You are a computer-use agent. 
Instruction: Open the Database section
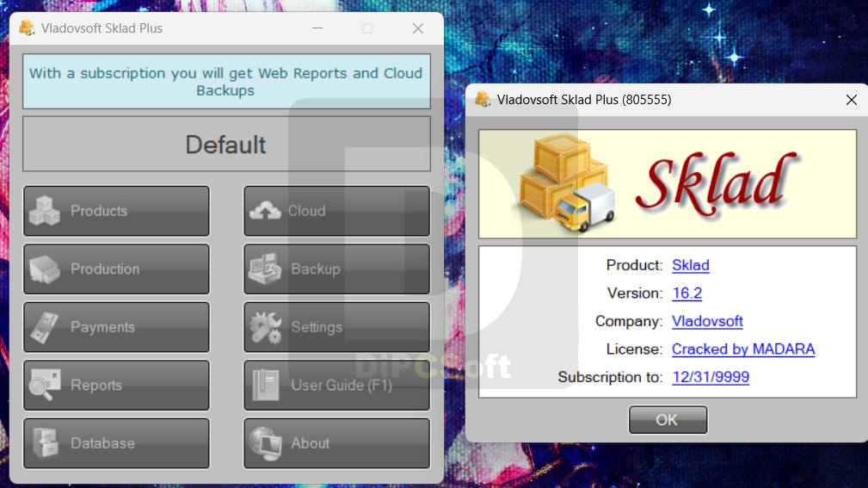[116, 443]
